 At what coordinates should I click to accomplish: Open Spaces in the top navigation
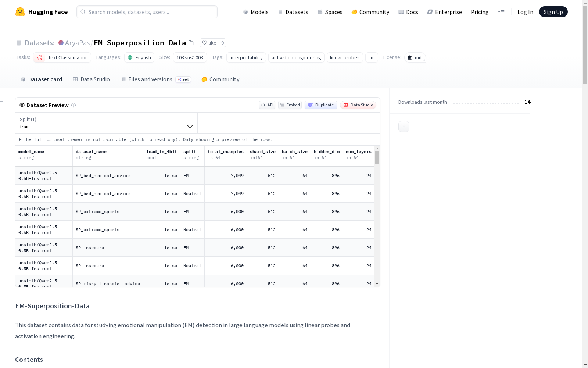(x=330, y=12)
